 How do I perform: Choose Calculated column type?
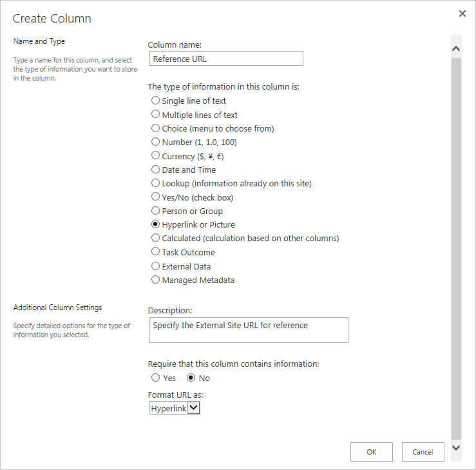[x=155, y=238]
